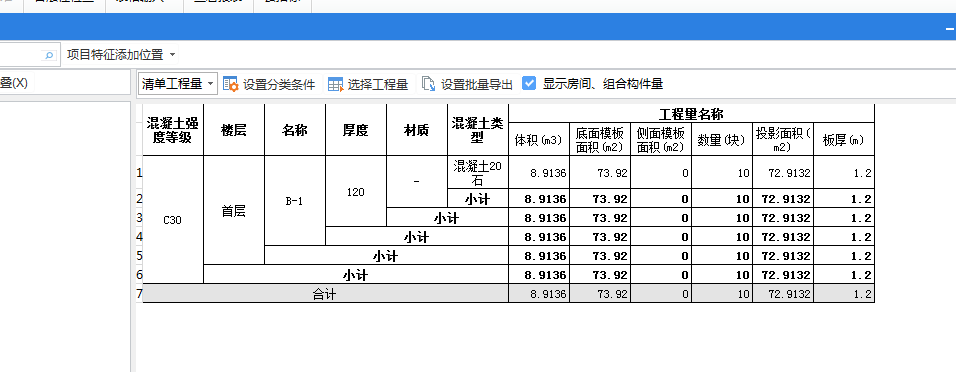Select row number 1 header
This screenshot has width=956, height=372.
point(139,173)
